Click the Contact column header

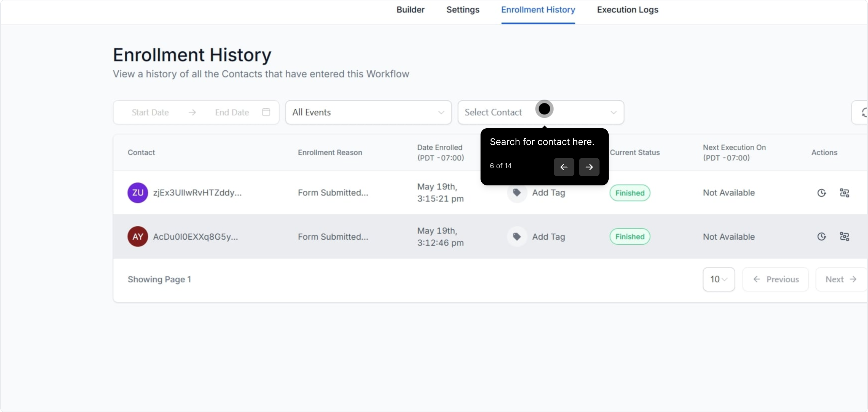(141, 152)
